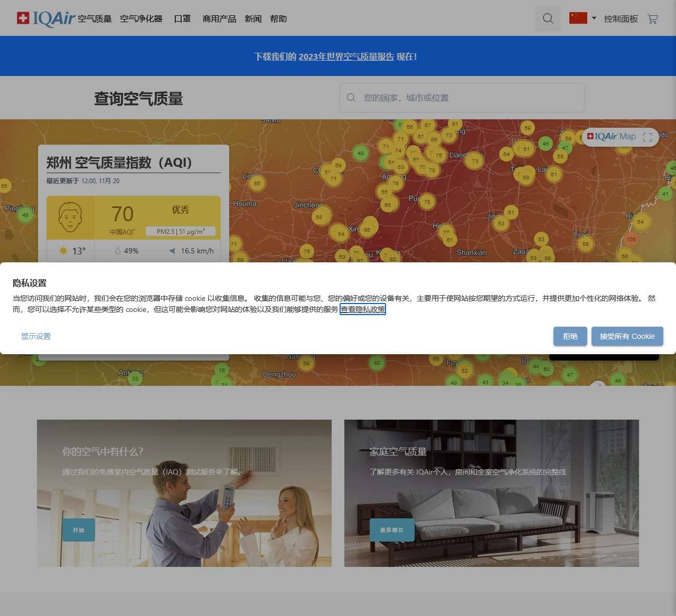This screenshot has width=676, height=616.
Task: Click the face icon in AQI card
Action: 70,217
